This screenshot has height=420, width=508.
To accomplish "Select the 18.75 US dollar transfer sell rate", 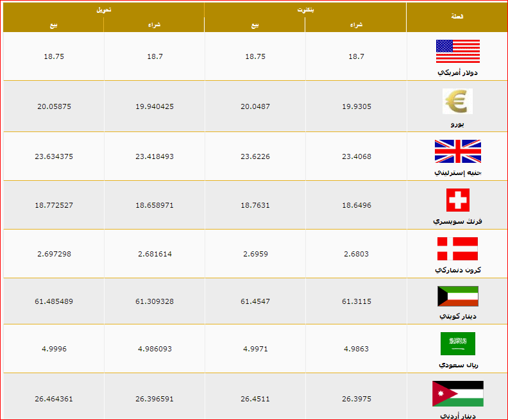I will tap(54, 56).
